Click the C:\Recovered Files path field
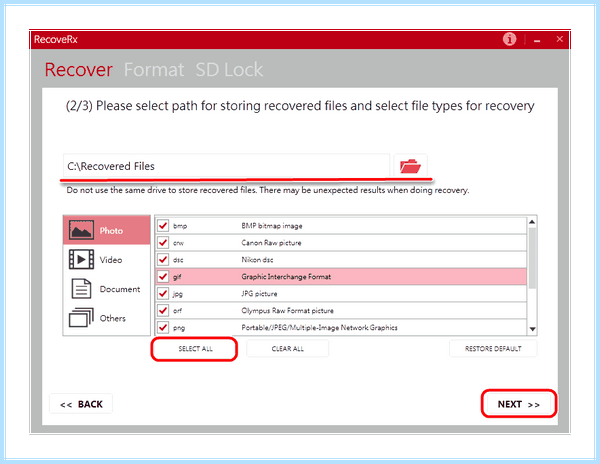Screen dimensions: 600x464 click(x=227, y=166)
